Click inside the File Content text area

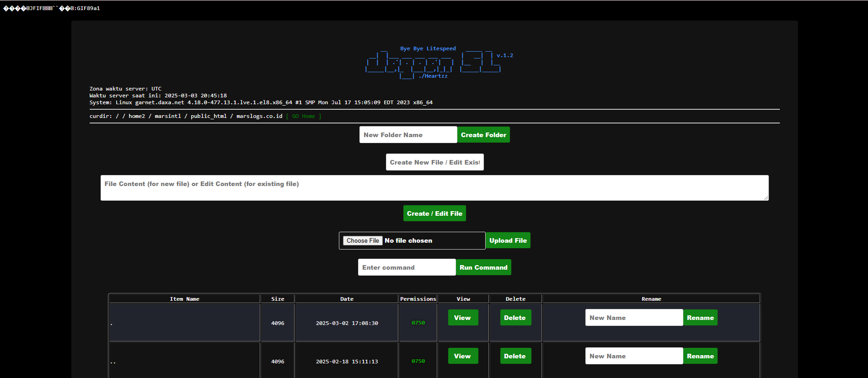434,188
